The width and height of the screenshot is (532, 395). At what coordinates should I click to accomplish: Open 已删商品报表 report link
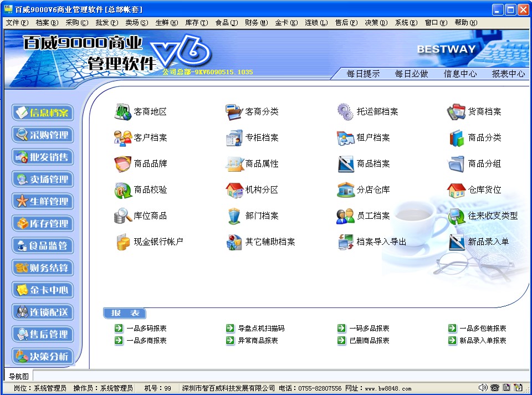370,340
